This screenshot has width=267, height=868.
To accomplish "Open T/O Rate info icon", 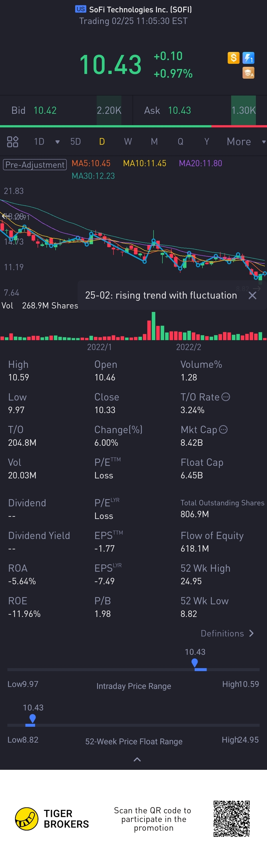I will tap(226, 397).
